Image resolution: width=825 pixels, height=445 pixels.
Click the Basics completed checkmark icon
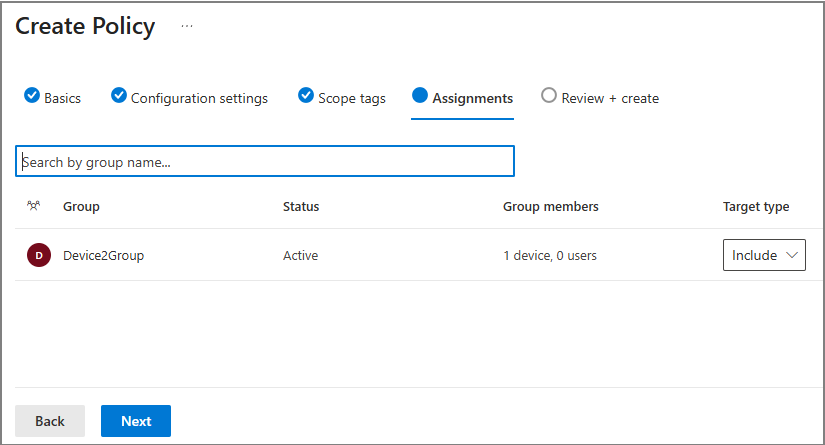(31, 96)
